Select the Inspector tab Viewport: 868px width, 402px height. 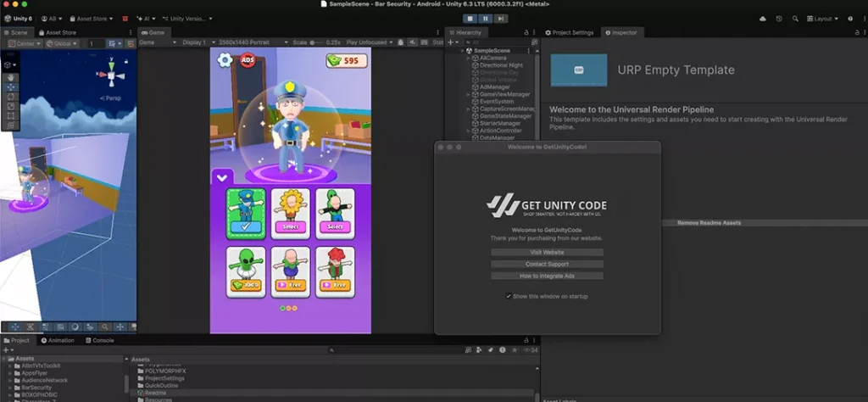point(621,33)
